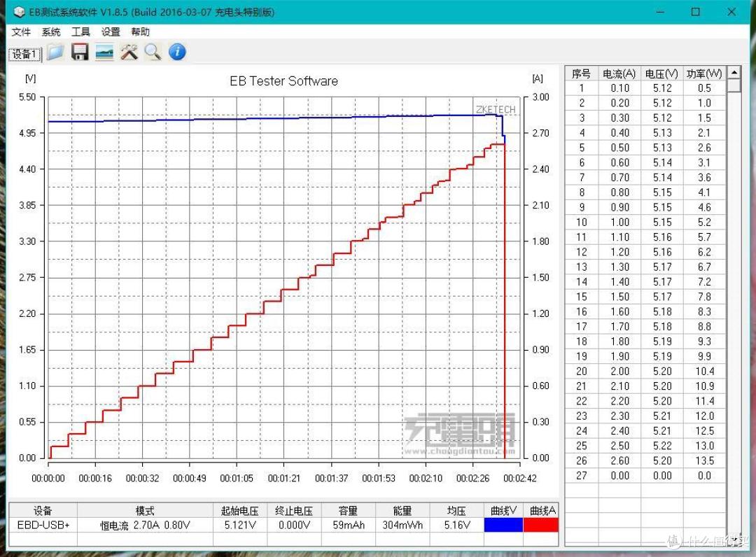
Task: Open file with the folder toolbar icon
Action: click(55, 52)
